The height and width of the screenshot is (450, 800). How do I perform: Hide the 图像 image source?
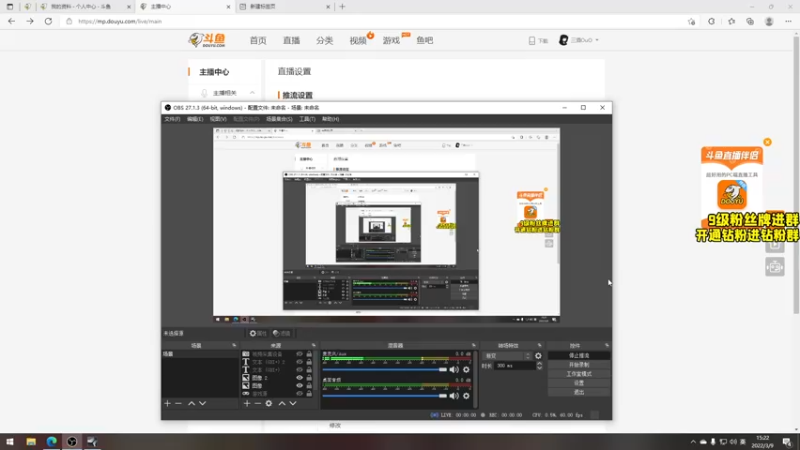(x=299, y=386)
